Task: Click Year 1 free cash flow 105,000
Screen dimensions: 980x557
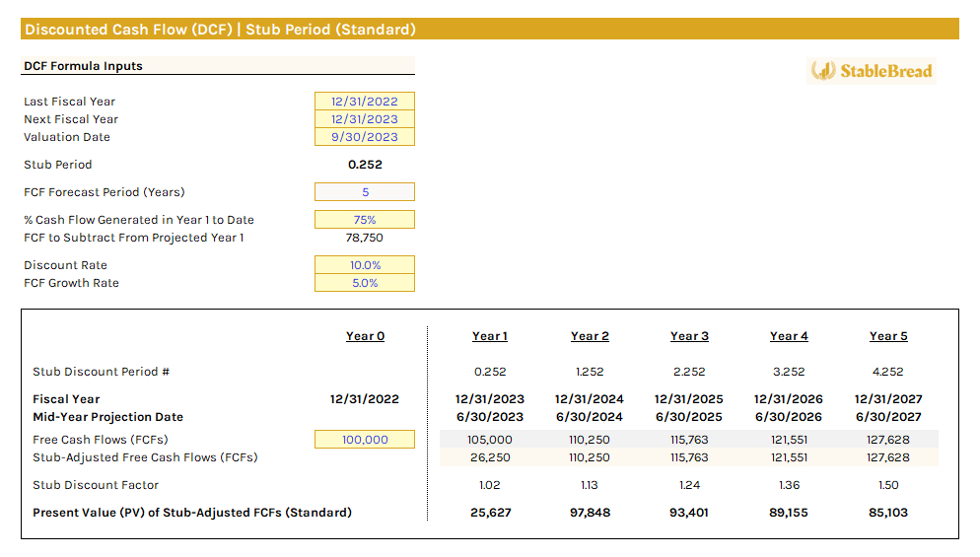Action: [x=490, y=440]
